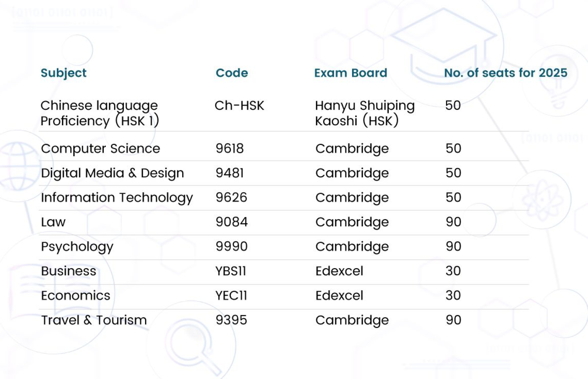This screenshot has height=379, width=588.
Task: Select code 9626 in the table
Action: pyautogui.click(x=231, y=197)
